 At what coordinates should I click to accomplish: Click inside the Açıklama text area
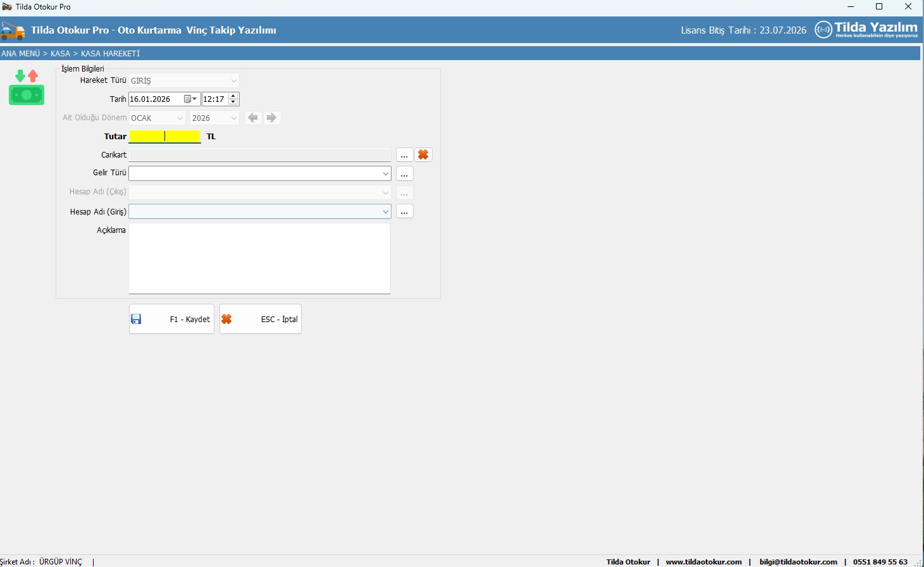pyautogui.click(x=259, y=258)
